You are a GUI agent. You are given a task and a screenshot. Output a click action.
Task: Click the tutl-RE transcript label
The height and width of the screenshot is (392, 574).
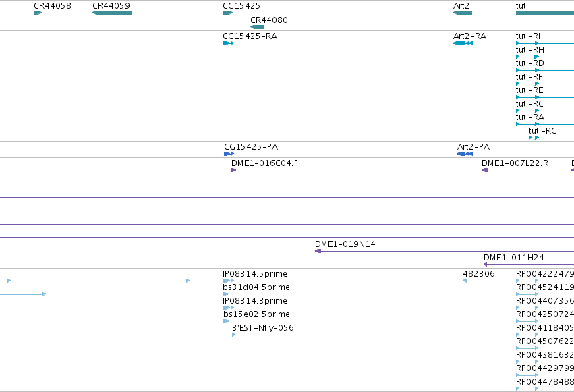pyautogui.click(x=529, y=90)
